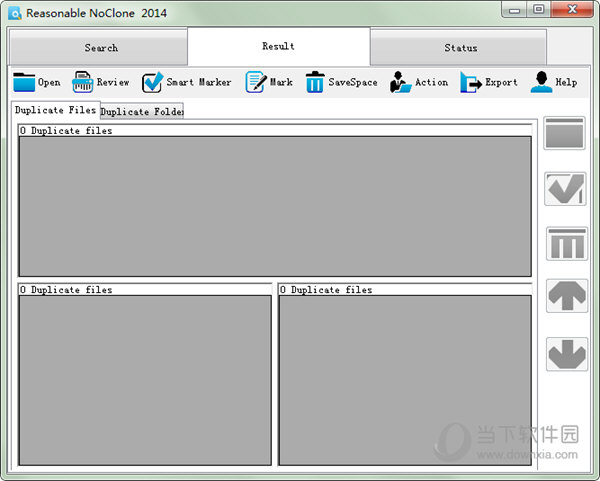Click the Export arrow icon
This screenshot has width=600, height=481.
pyautogui.click(x=471, y=82)
